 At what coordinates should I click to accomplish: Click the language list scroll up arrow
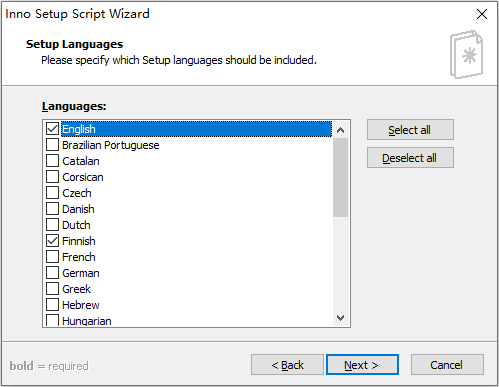click(x=340, y=130)
